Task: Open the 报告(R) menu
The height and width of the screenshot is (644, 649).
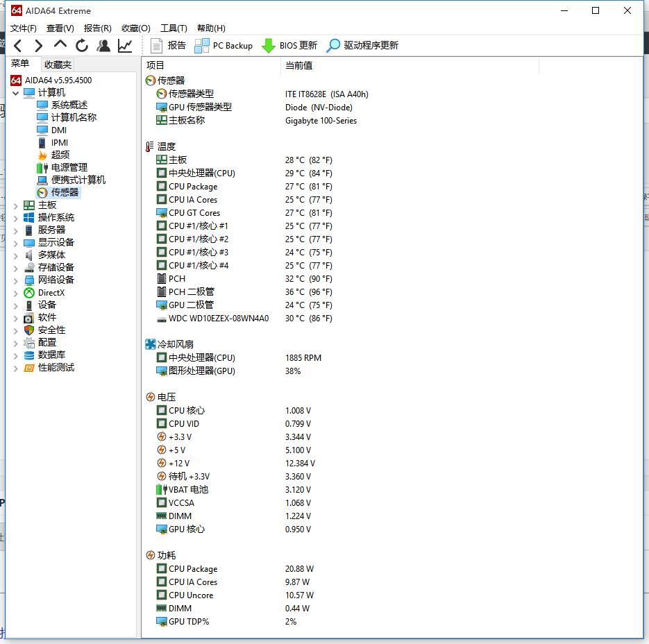Action: 98,28
